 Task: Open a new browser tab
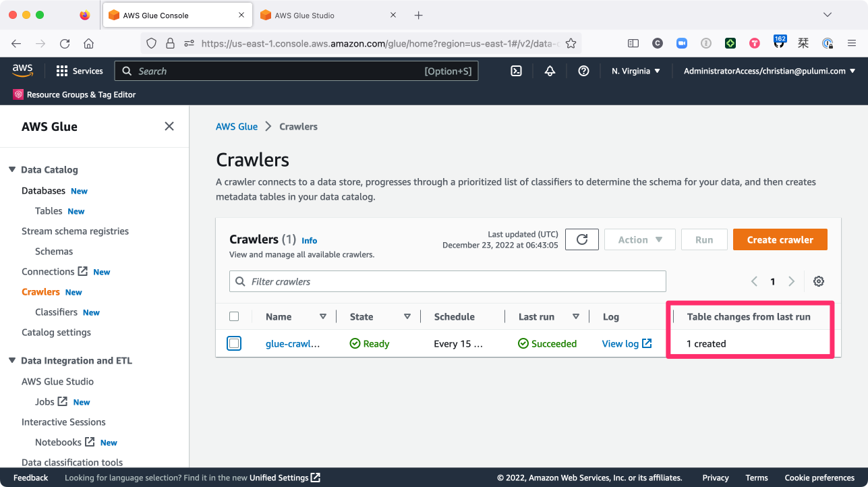[418, 15]
